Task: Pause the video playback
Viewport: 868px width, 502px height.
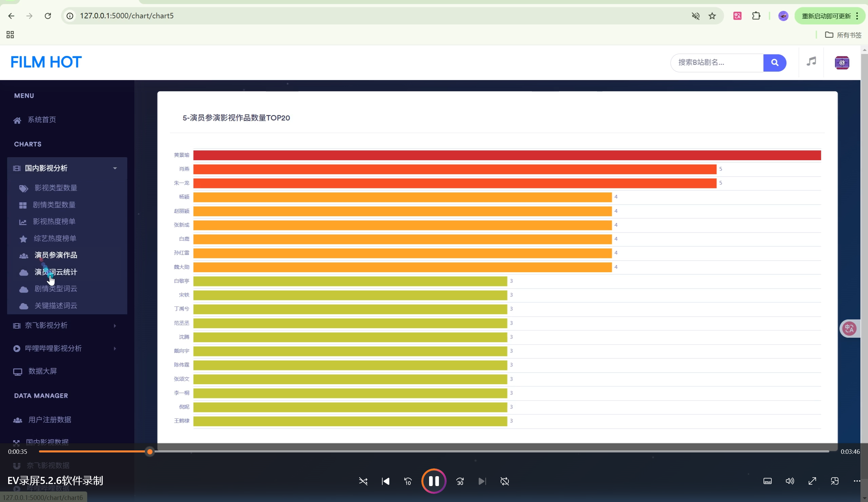Action: pyautogui.click(x=433, y=481)
